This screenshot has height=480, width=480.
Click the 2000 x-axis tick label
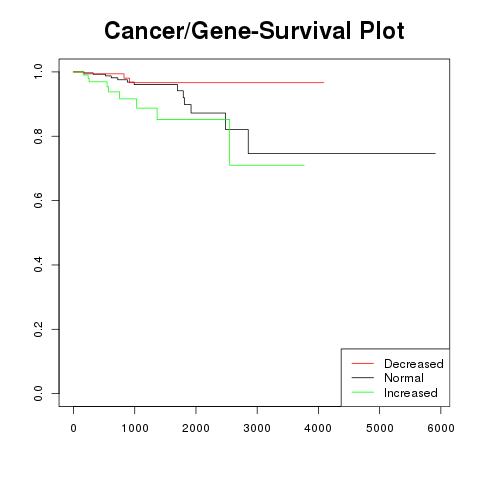point(196,428)
